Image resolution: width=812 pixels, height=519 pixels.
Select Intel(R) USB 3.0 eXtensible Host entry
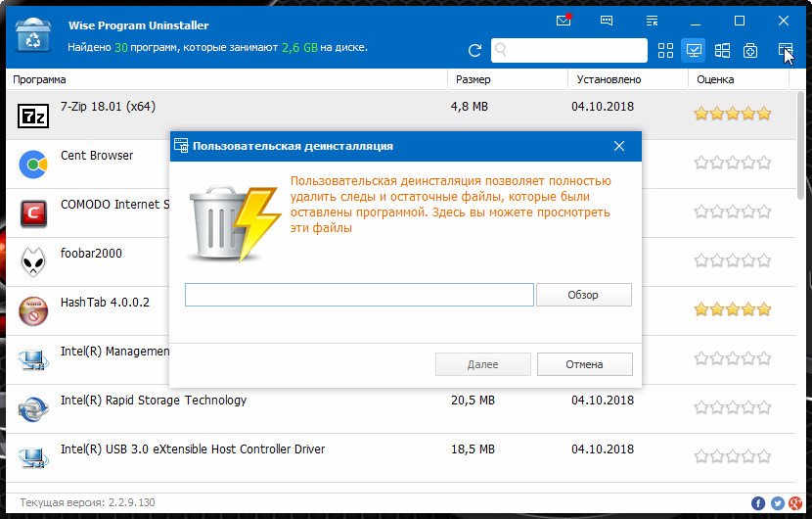point(193,449)
